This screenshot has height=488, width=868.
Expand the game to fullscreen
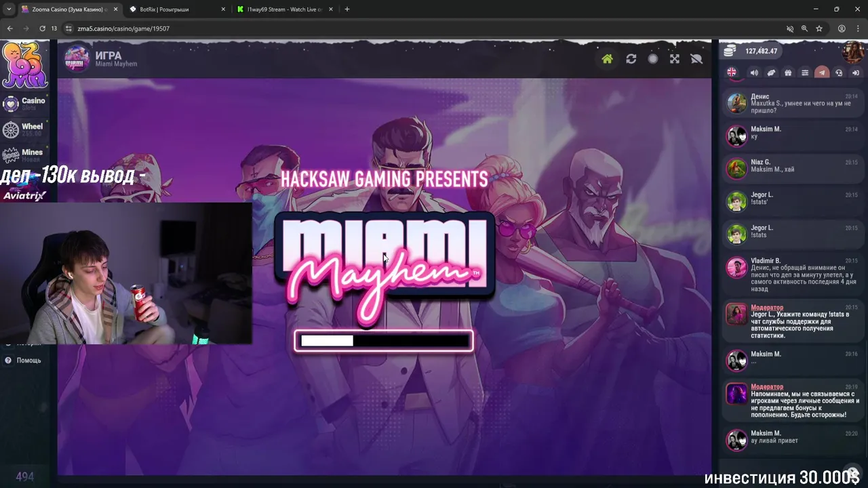(x=675, y=59)
